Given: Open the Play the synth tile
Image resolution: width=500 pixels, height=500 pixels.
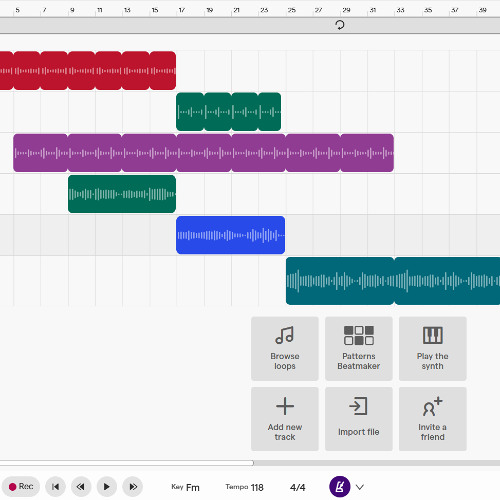Looking at the screenshot, I should pos(433,348).
